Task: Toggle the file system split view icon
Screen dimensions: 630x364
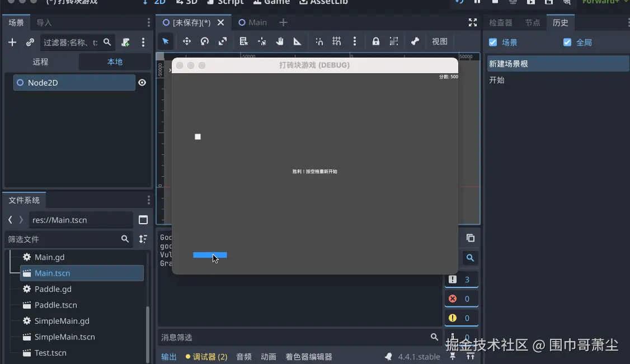Action: [x=143, y=220]
